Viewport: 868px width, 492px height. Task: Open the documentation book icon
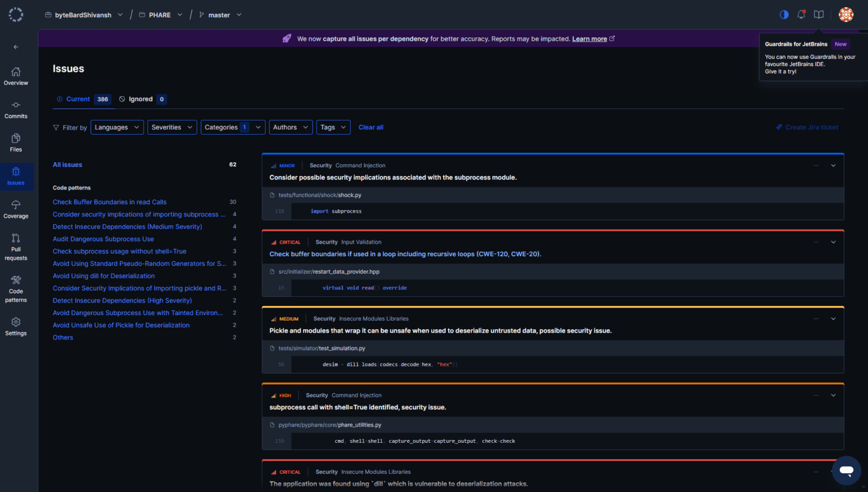(x=819, y=14)
